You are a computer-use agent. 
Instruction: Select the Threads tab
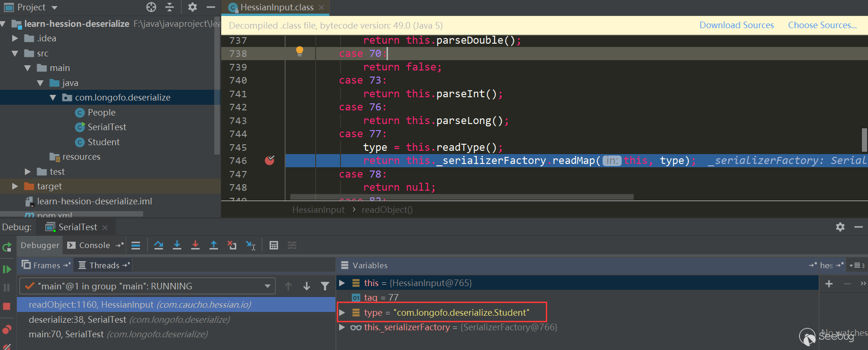(x=104, y=265)
